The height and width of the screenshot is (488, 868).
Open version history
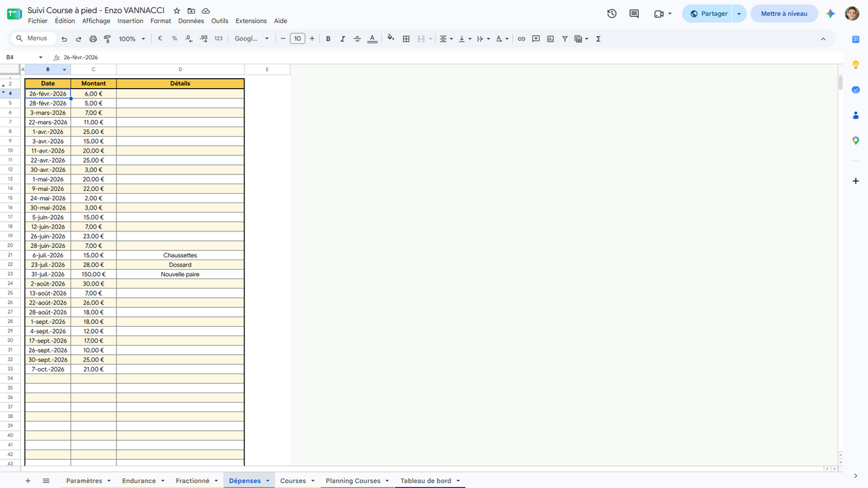click(x=612, y=14)
